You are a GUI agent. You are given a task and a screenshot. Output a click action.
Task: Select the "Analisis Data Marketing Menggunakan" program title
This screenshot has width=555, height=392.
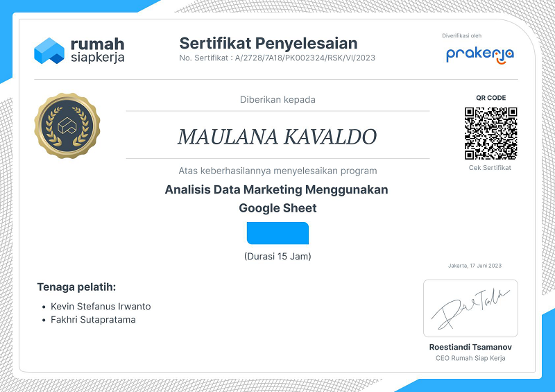pyautogui.click(x=277, y=189)
